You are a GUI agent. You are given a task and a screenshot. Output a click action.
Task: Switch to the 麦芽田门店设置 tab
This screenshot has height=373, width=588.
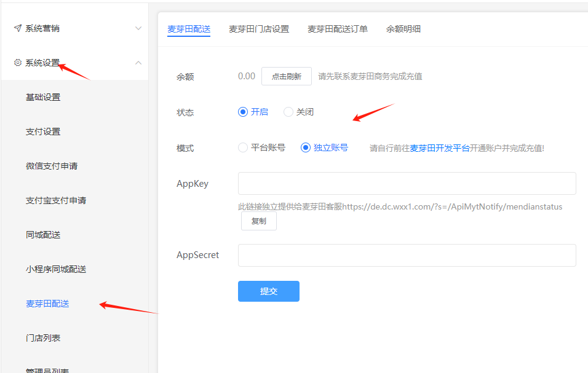point(259,29)
